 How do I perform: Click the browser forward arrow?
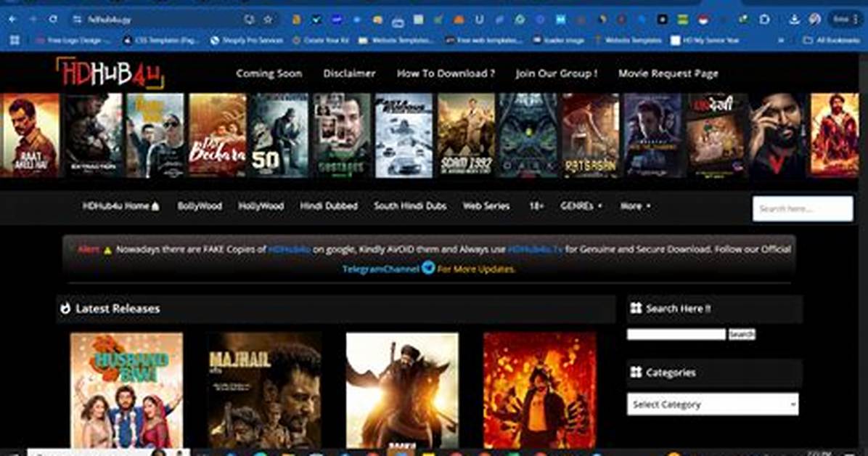point(33,20)
